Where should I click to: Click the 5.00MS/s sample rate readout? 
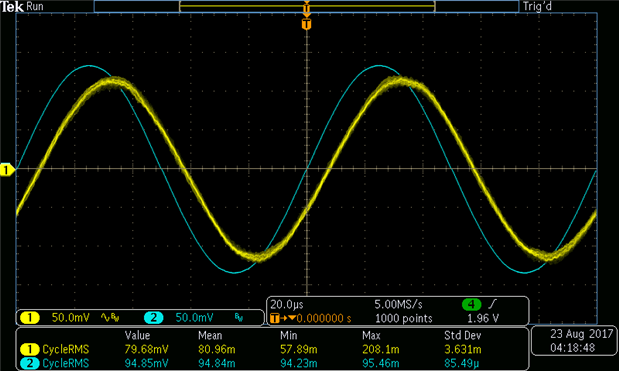[398, 305]
